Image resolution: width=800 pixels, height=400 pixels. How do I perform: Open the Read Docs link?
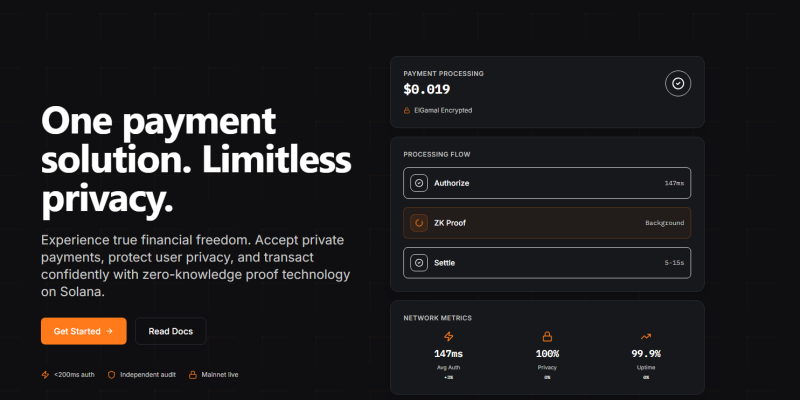pyautogui.click(x=170, y=331)
